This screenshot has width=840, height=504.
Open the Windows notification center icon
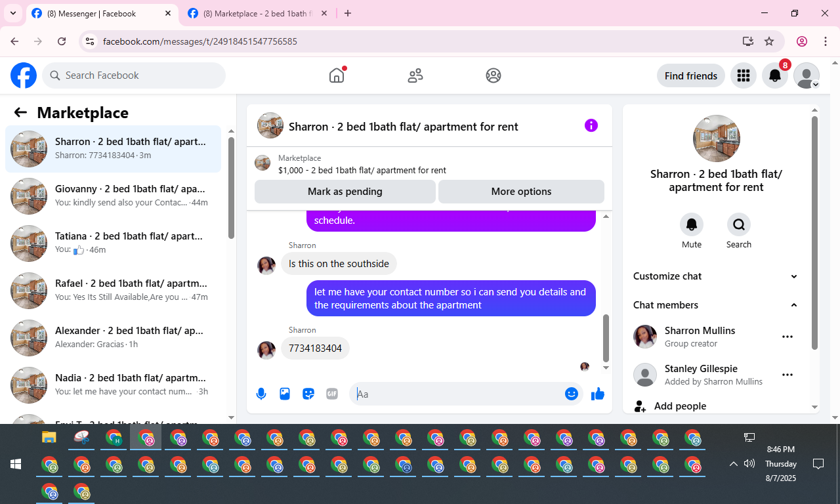click(x=818, y=464)
